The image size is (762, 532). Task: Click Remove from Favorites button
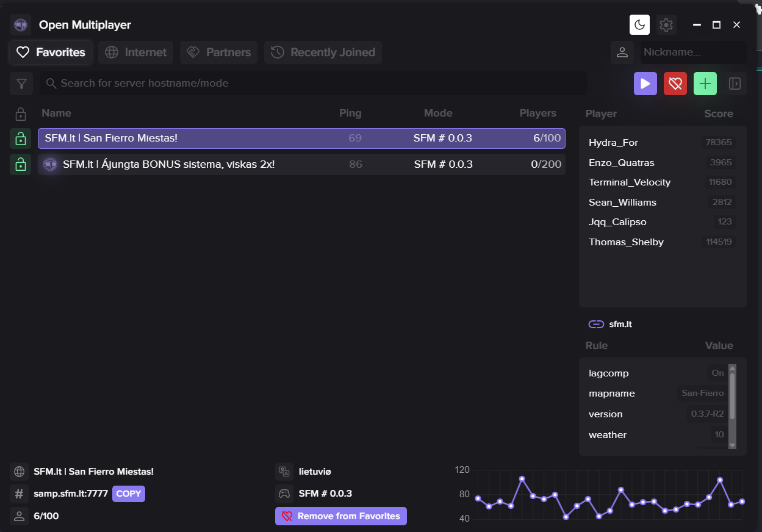click(x=341, y=516)
